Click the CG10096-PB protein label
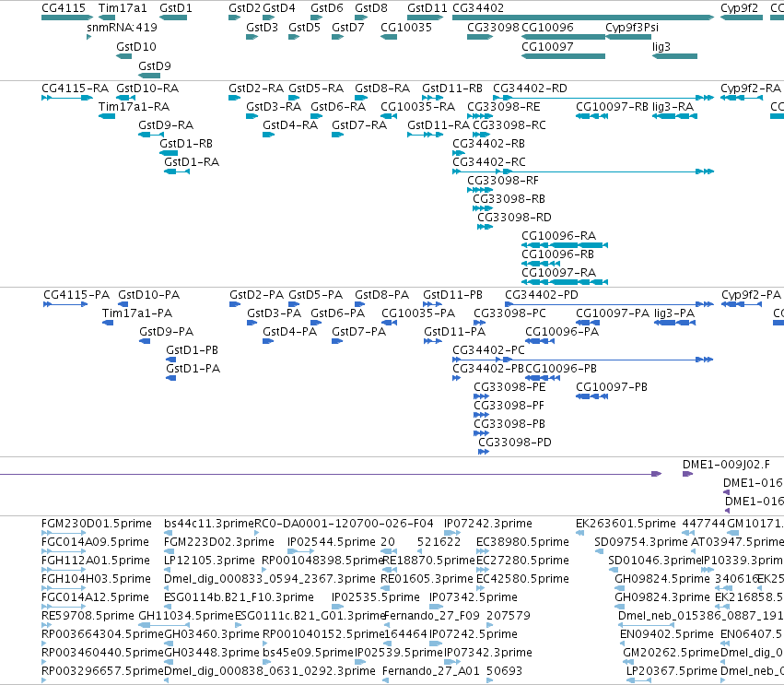This screenshot has height=685, width=784. pos(561,368)
